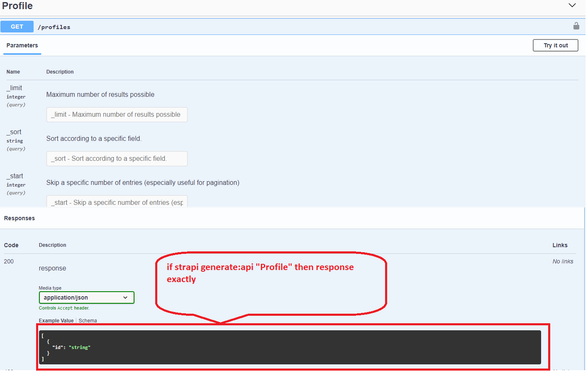588x376 pixels.
Task: Click the authorization lock icon
Action: [x=576, y=26]
